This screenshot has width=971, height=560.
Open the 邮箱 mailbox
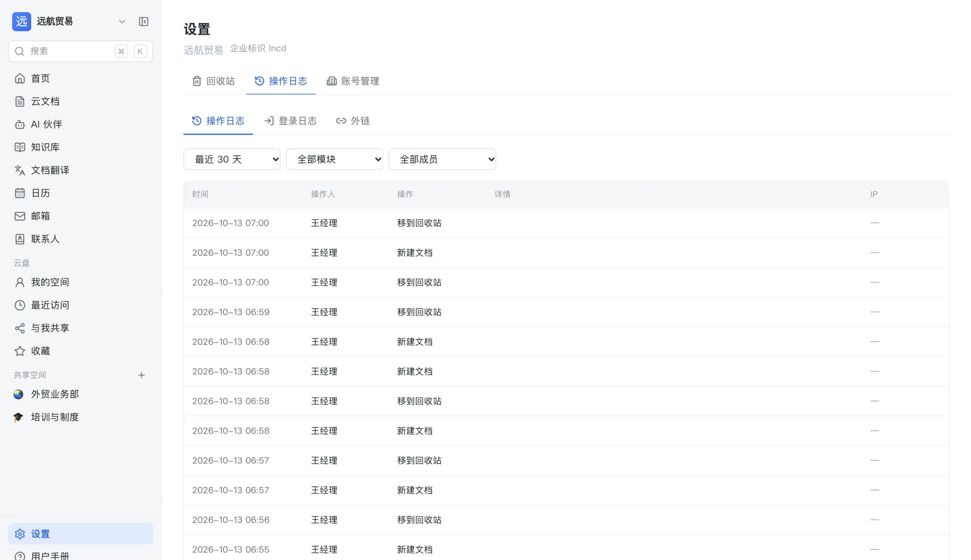click(81, 216)
